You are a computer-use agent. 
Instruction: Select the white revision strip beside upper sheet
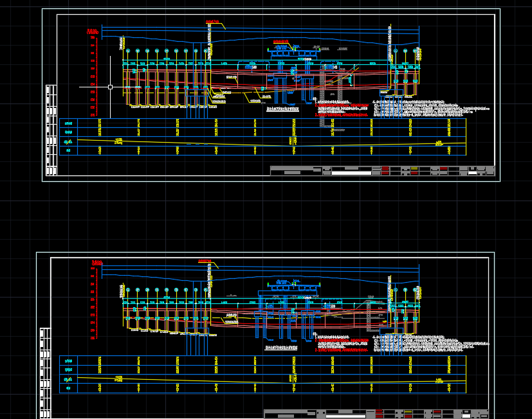pos(51,130)
